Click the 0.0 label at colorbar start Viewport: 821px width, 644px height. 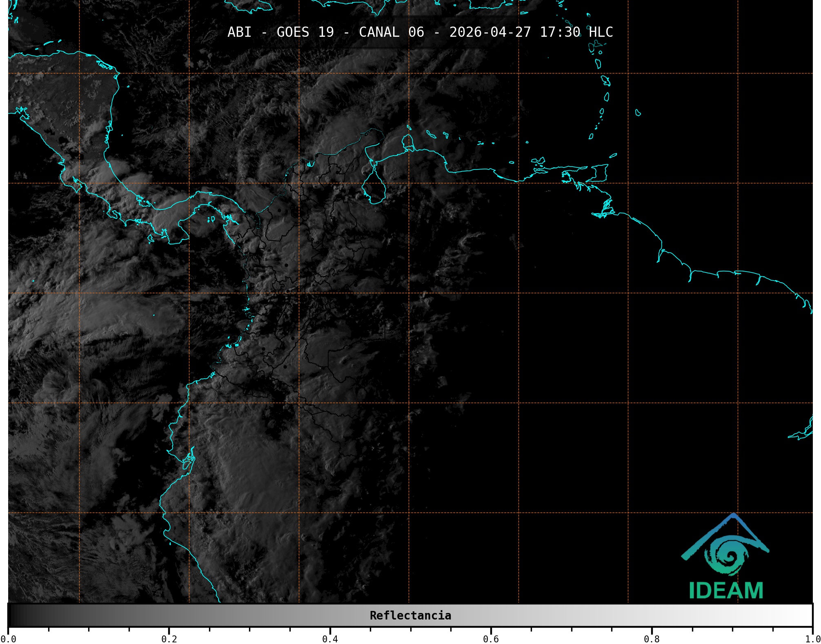(8, 639)
